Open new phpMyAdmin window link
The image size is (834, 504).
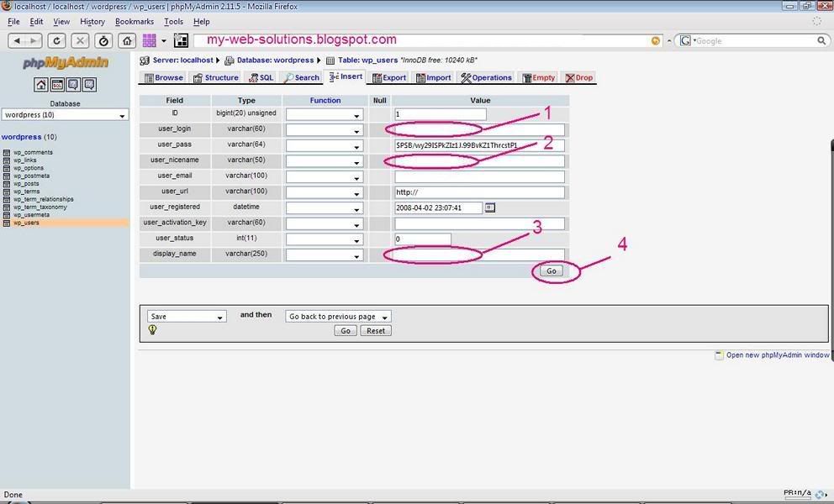tap(777, 355)
